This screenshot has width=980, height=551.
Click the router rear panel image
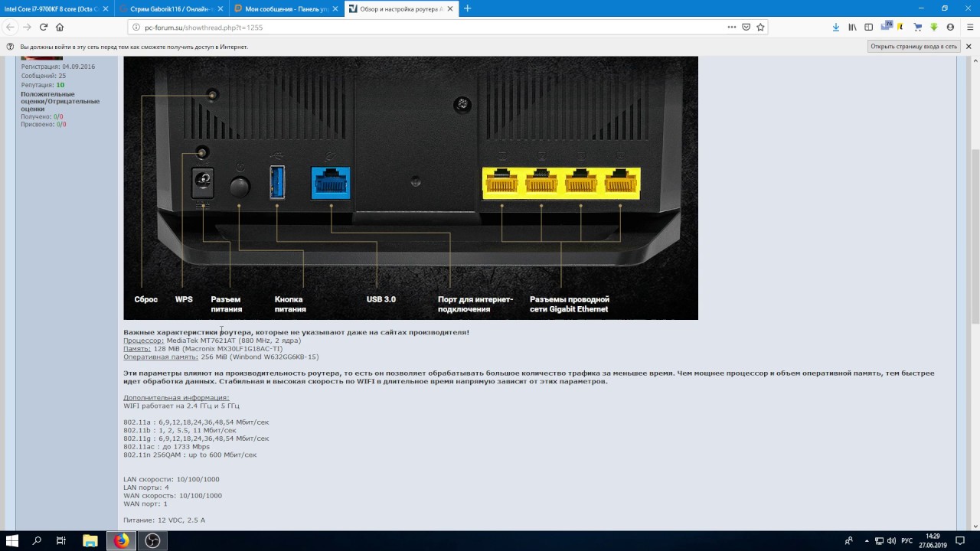pyautogui.click(x=410, y=187)
